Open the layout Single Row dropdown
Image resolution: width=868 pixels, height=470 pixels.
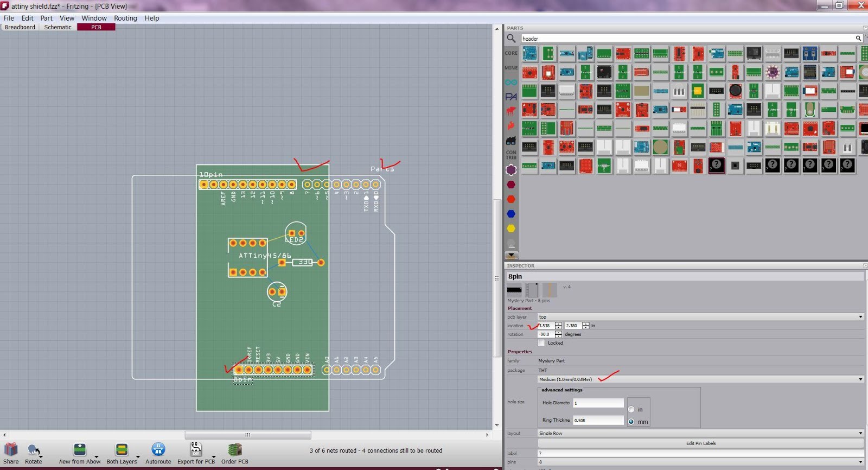pyautogui.click(x=700, y=433)
